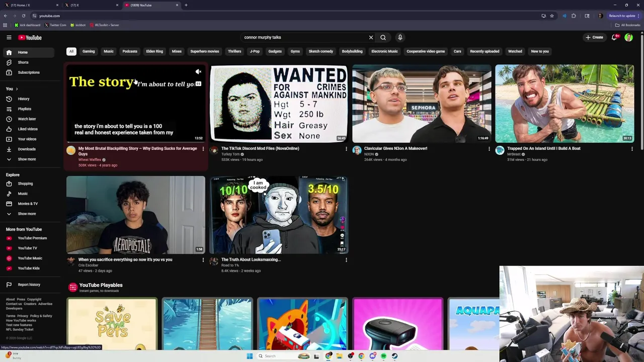Open the Save the Pets playable
The width and height of the screenshot is (644, 362).
click(112, 324)
